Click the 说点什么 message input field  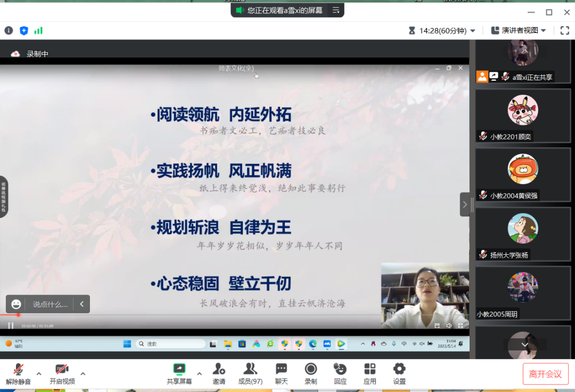pyautogui.click(x=50, y=304)
